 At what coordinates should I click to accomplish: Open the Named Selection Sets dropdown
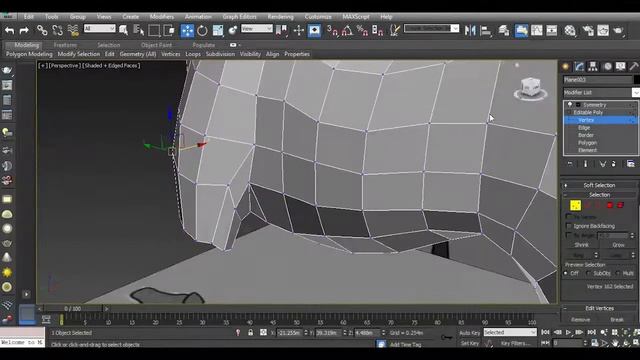431,28
